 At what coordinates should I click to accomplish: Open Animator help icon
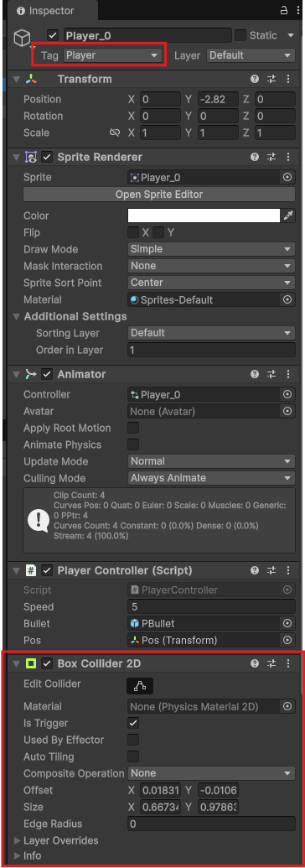[255, 374]
